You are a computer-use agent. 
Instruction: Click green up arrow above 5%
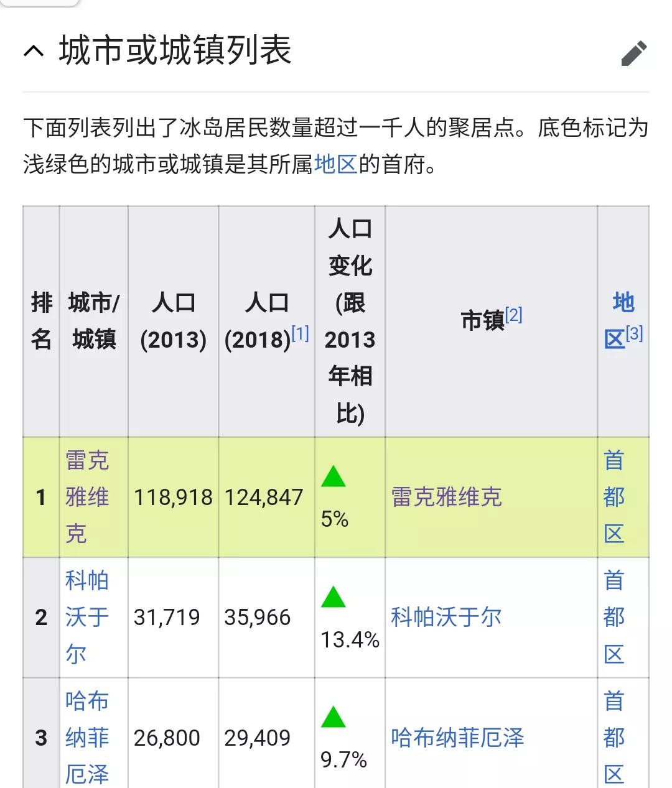(x=334, y=476)
